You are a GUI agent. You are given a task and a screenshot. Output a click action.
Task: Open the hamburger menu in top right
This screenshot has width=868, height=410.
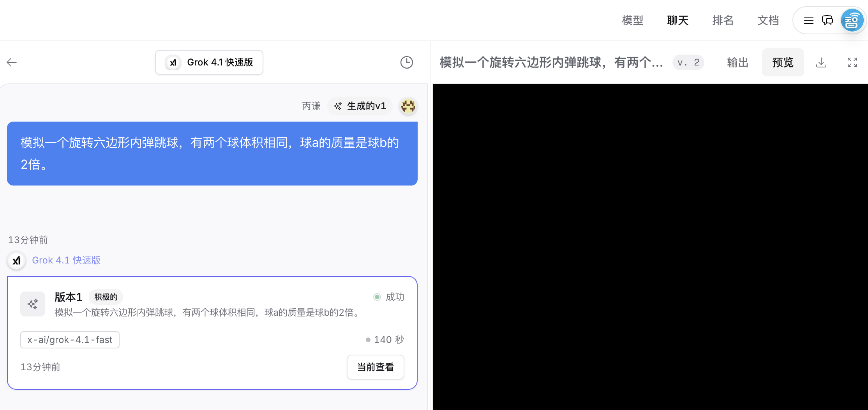(808, 20)
